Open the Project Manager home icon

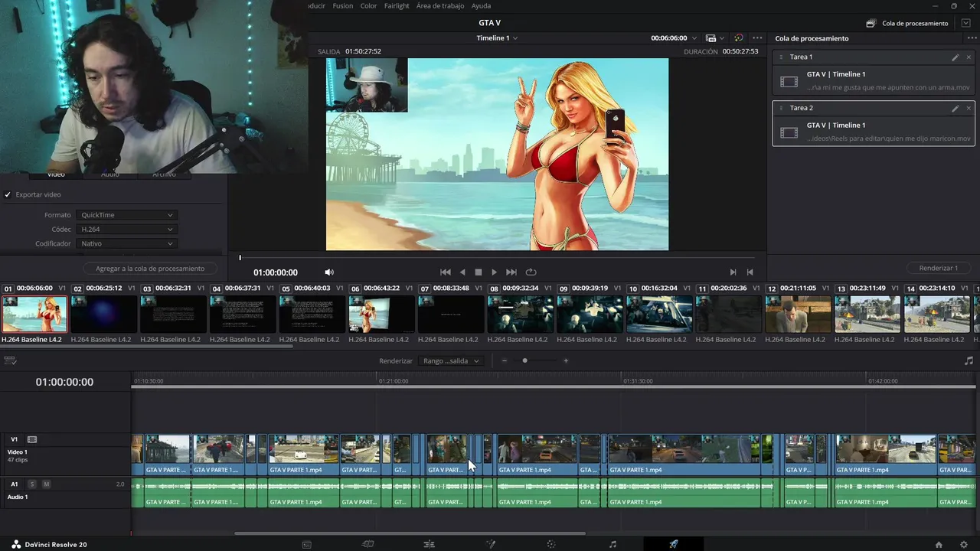(939, 544)
